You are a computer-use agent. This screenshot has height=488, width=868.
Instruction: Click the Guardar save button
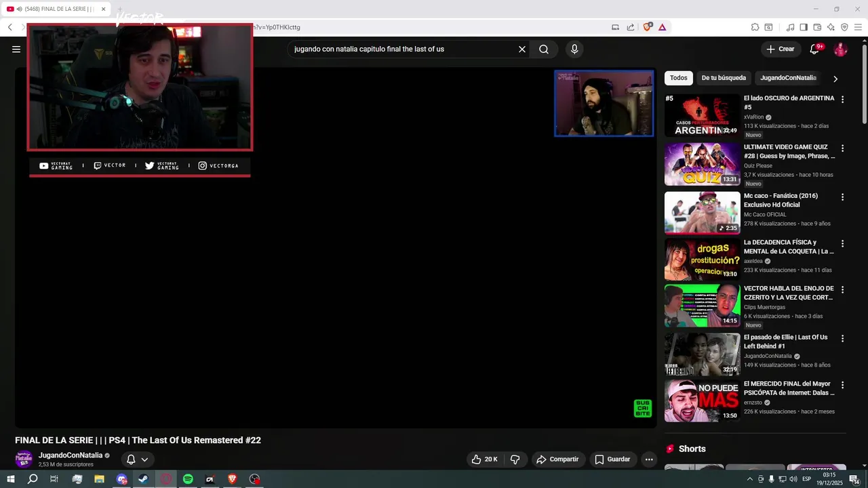[612, 460]
